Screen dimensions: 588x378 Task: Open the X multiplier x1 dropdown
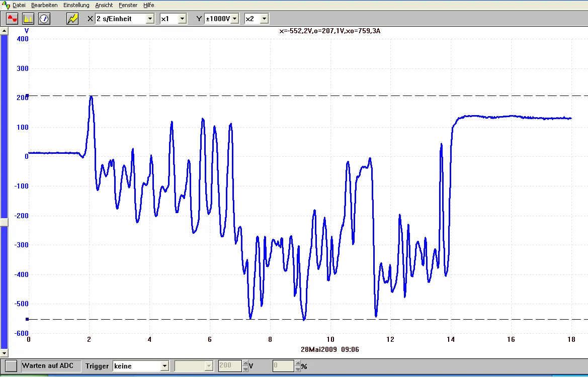182,19
